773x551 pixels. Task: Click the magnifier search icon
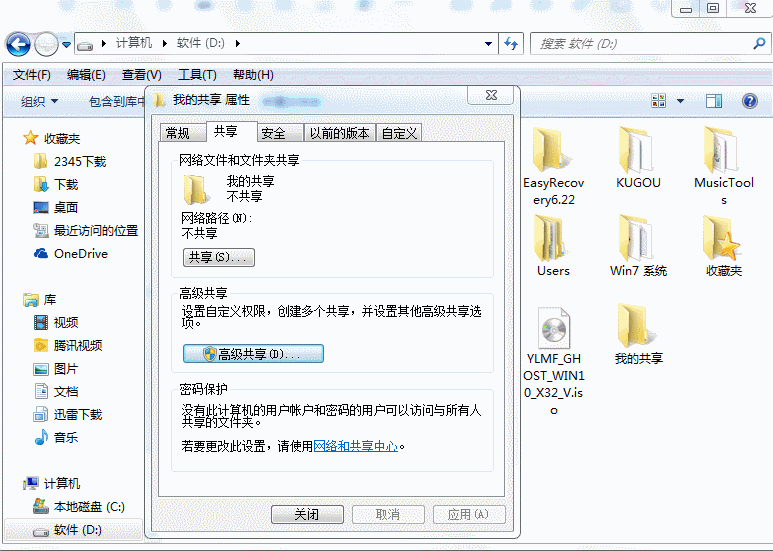(759, 44)
